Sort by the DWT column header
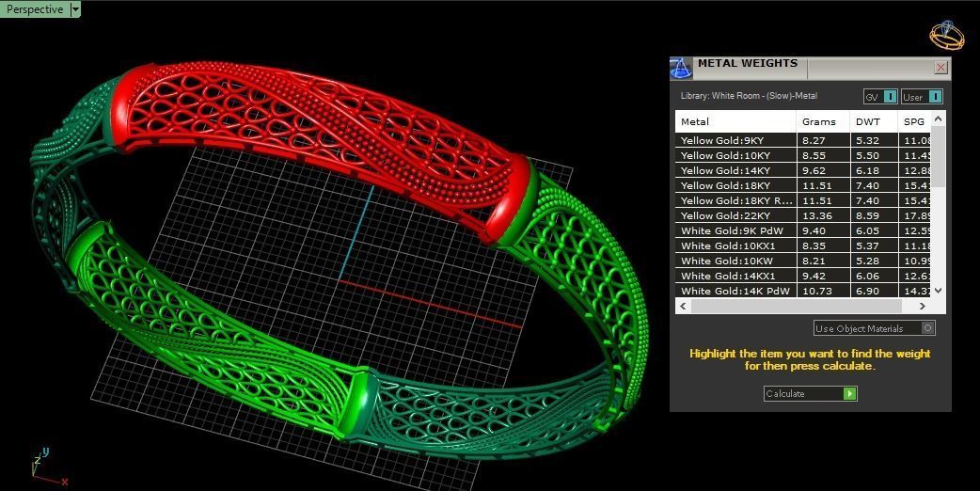 [874, 122]
